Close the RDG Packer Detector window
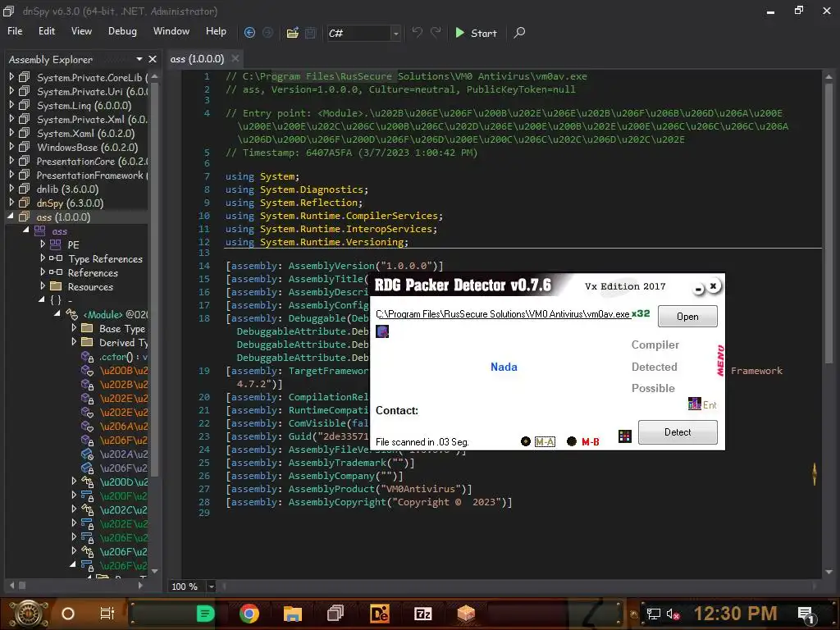Image resolution: width=840 pixels, height=630 pixels. click(713, 286)
